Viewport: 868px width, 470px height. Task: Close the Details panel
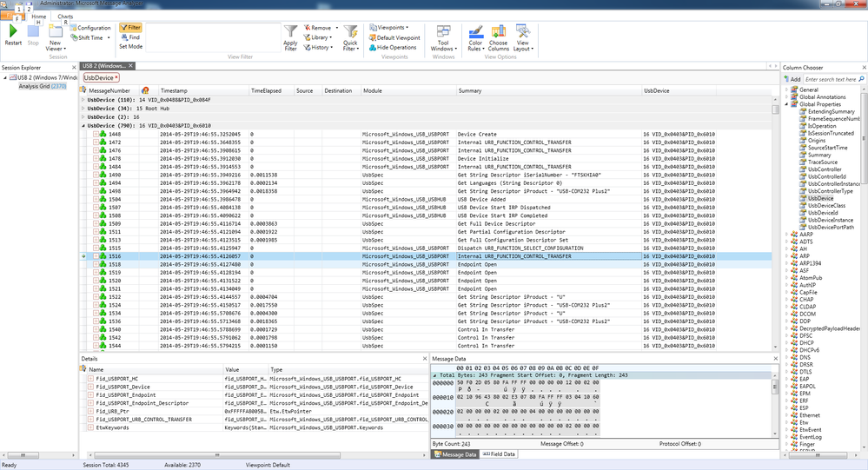point(425,359)
